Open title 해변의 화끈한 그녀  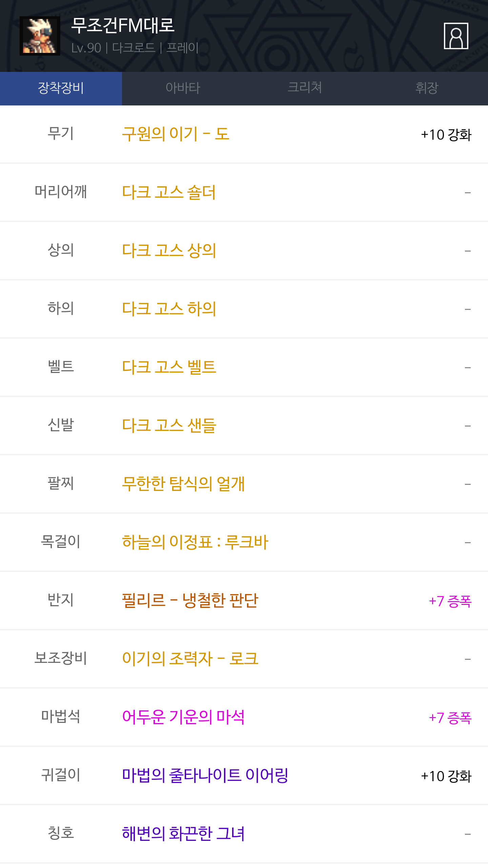click(183, 834)
